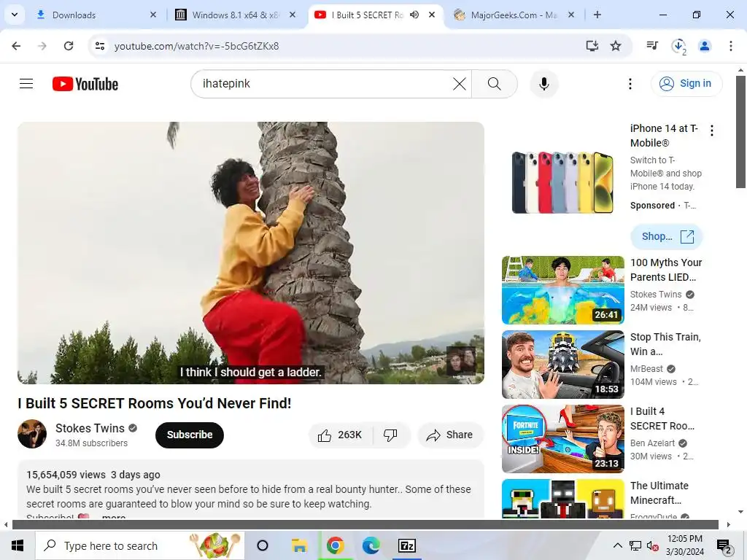Go back with browser back arrow
Screen dimensions: 747x560
16,46
